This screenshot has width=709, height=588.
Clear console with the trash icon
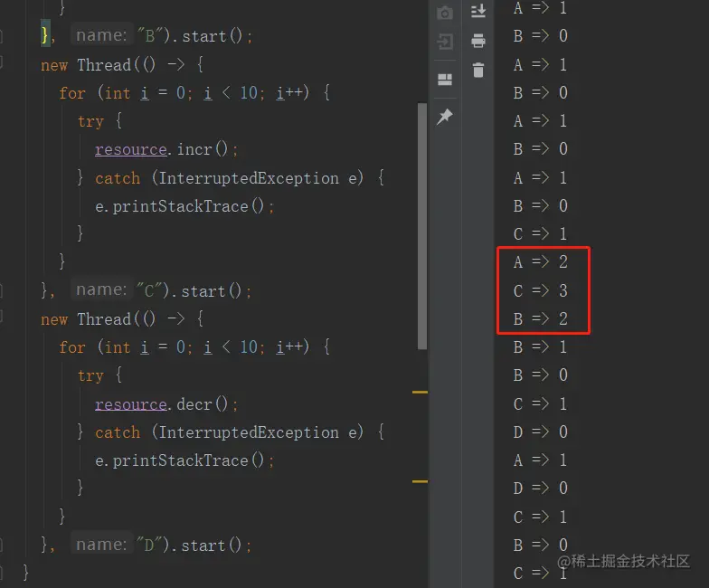click(477, 71)
